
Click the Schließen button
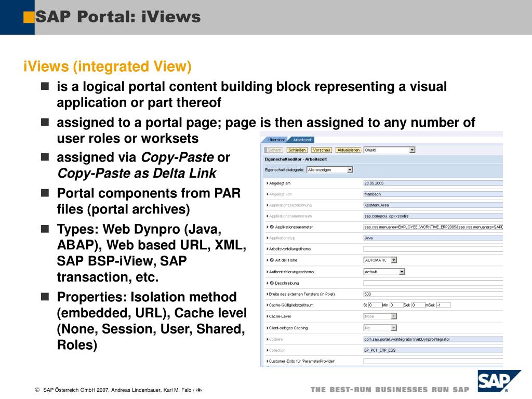coord(297,150)
